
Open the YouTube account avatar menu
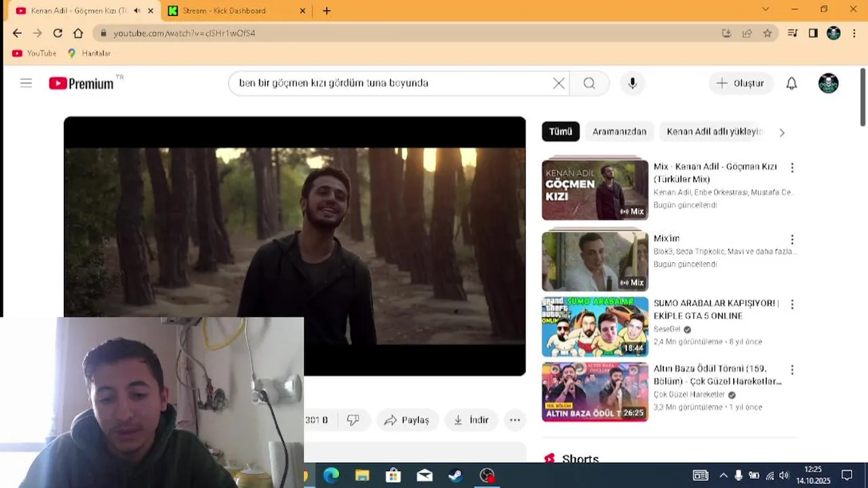[x=828, y=83]
